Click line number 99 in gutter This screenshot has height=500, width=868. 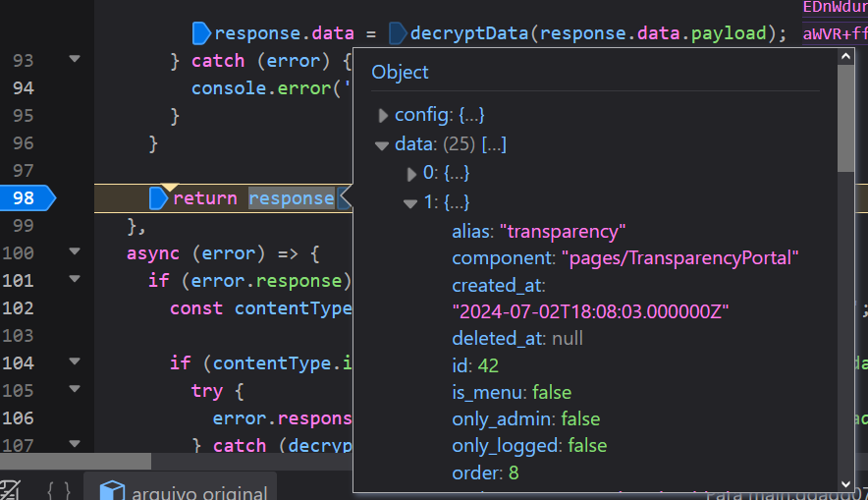coord(23,226)
